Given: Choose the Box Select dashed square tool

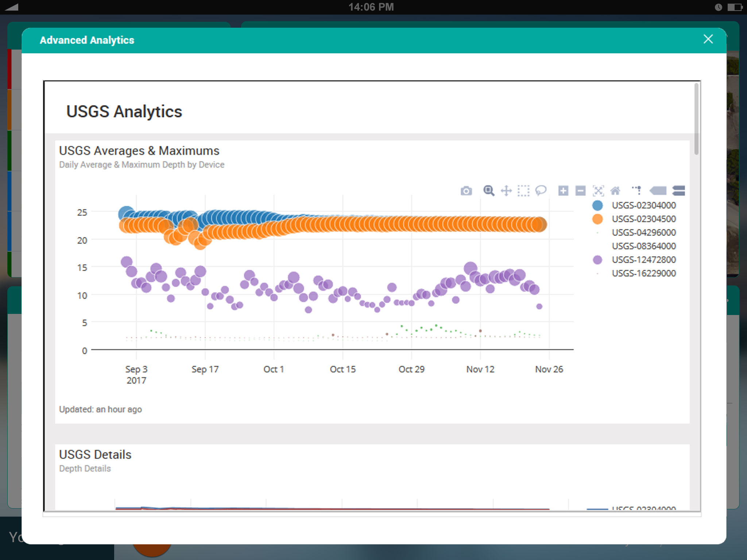Looking at the screenshot, I should tap(523, 191).
